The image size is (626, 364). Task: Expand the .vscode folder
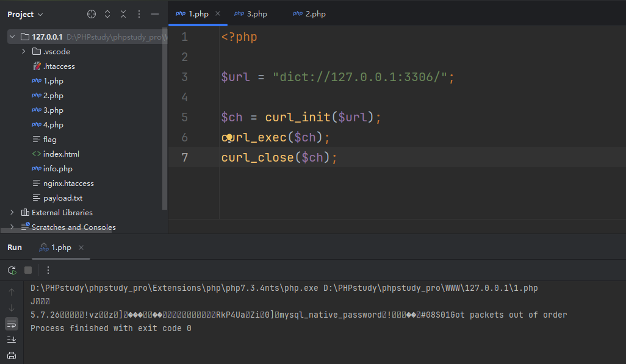coord(24,52)
